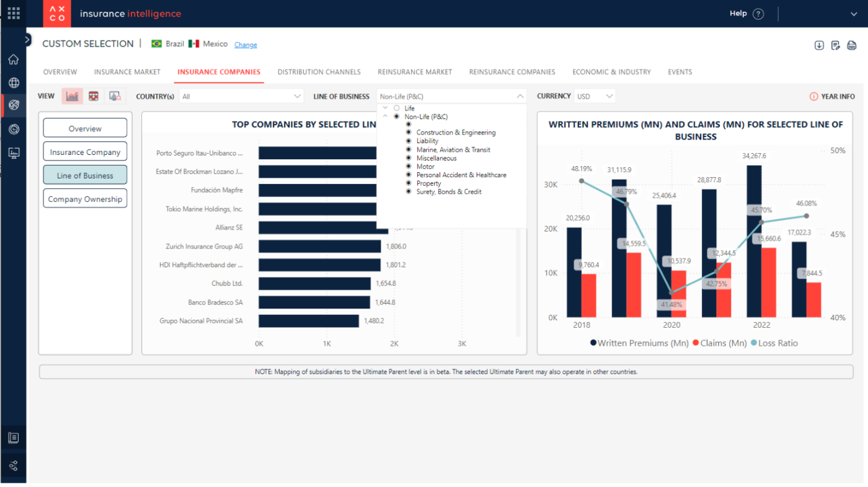Click the Insurance Company button
This screenshot has height=487, width=868.
coord(85,152)
